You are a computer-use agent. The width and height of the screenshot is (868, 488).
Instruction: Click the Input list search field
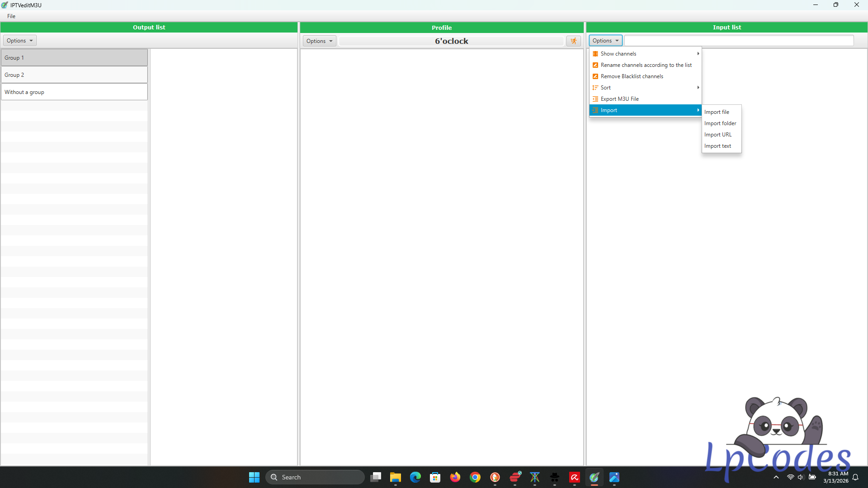tap(739, 41)
